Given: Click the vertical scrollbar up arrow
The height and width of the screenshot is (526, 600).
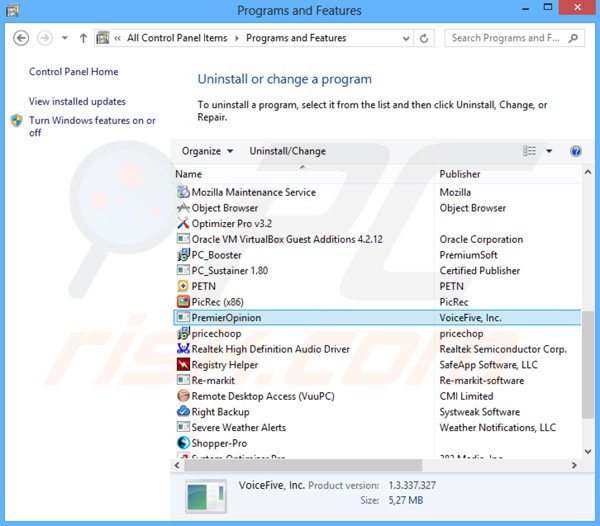Looking at the screenshot, I should [588, 173].
